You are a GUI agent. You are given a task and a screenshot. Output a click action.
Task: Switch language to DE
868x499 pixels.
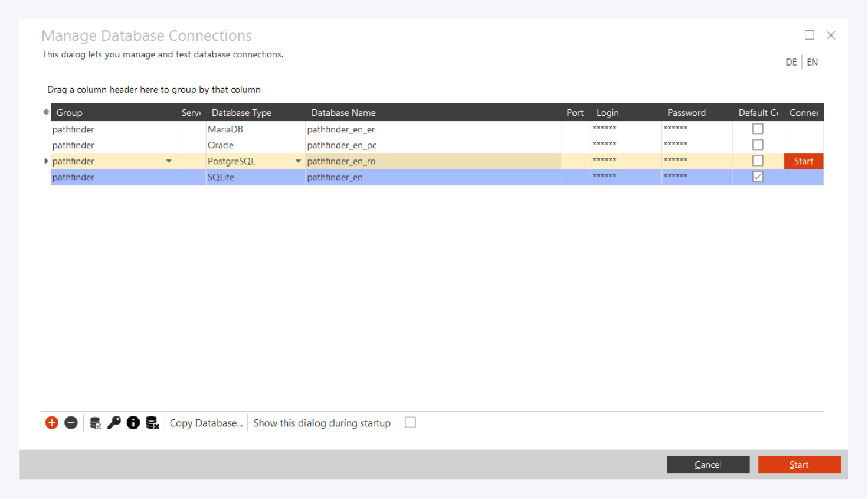(791, 62)
